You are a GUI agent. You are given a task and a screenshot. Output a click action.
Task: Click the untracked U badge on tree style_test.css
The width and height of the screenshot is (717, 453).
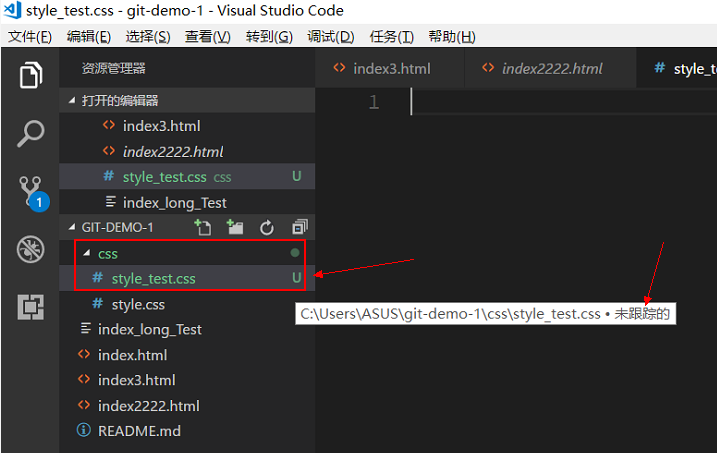click(297, 278)
